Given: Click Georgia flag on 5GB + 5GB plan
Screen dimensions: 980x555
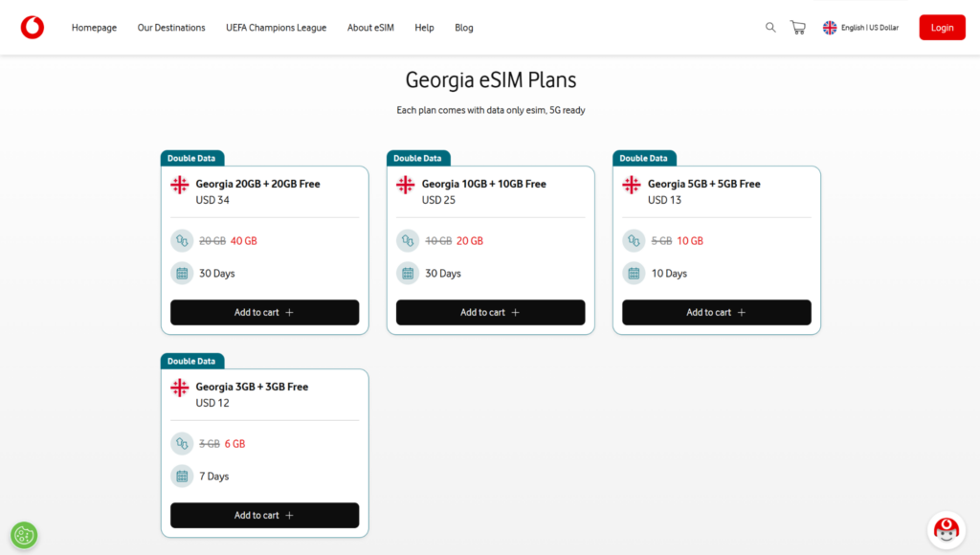Looking at the screenshot, I should [x=632, y=185].
